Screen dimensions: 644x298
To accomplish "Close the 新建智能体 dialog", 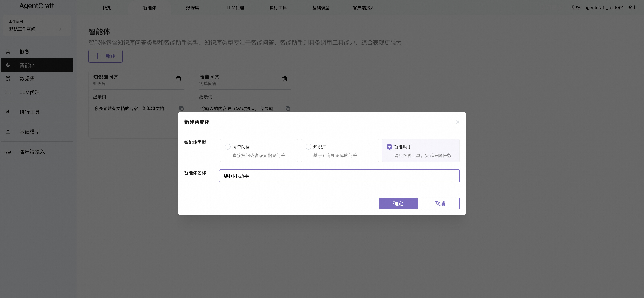I will (x=457, y=122).
